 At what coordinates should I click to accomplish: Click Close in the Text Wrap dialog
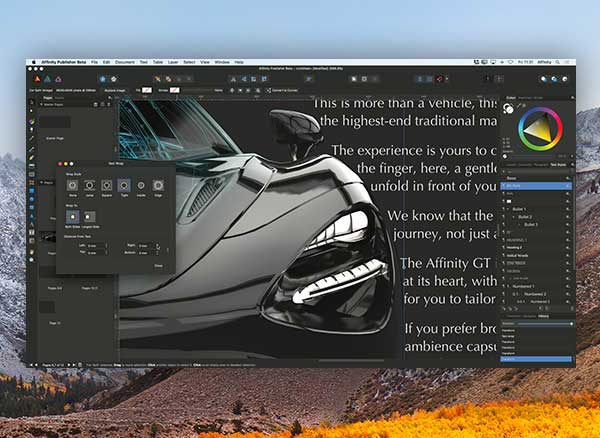point(158,265)
